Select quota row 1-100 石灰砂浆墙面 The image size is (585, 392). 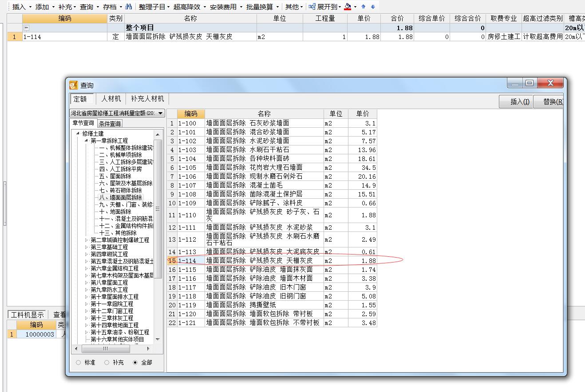coord(272,123)
